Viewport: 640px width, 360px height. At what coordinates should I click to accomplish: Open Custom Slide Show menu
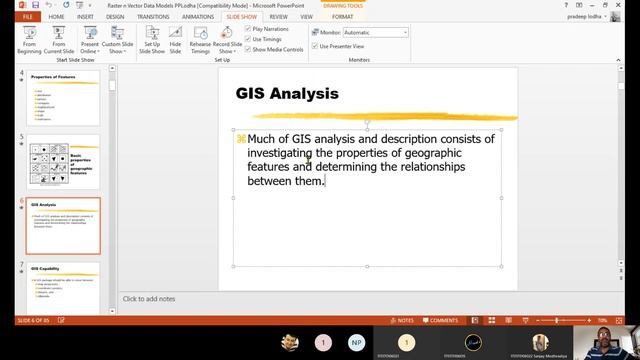[117, 40]
